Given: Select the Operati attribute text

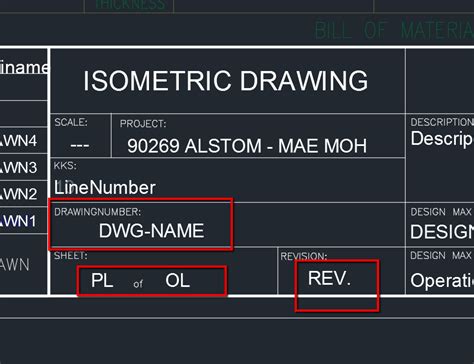Looking at the screenshot, I should pos(442,281).
